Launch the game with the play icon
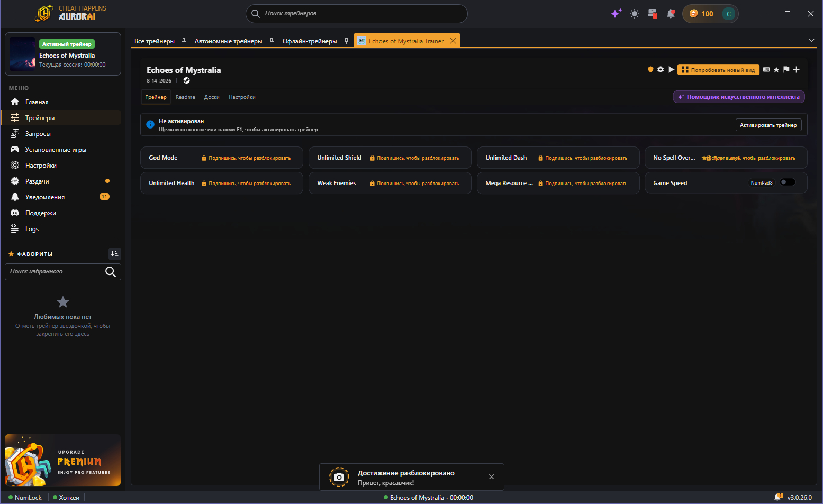 671,69
